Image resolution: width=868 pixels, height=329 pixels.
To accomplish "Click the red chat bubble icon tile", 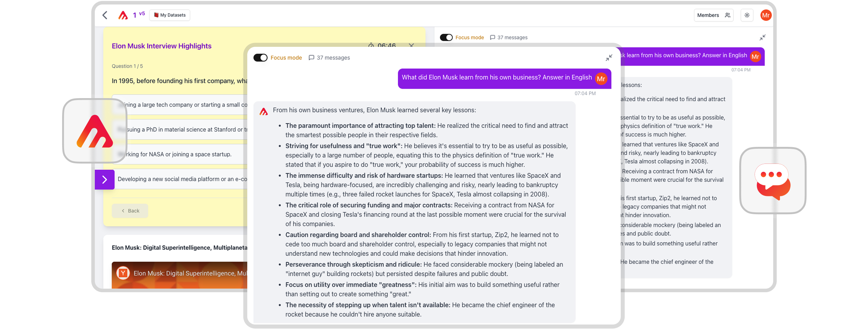I will pyautogui.click(x=773, y=181).
